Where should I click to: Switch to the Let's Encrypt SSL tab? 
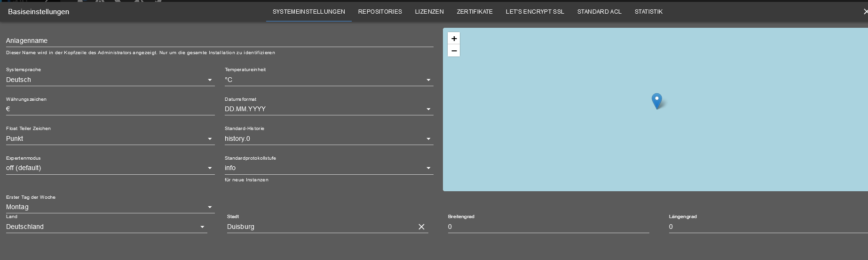535,12
